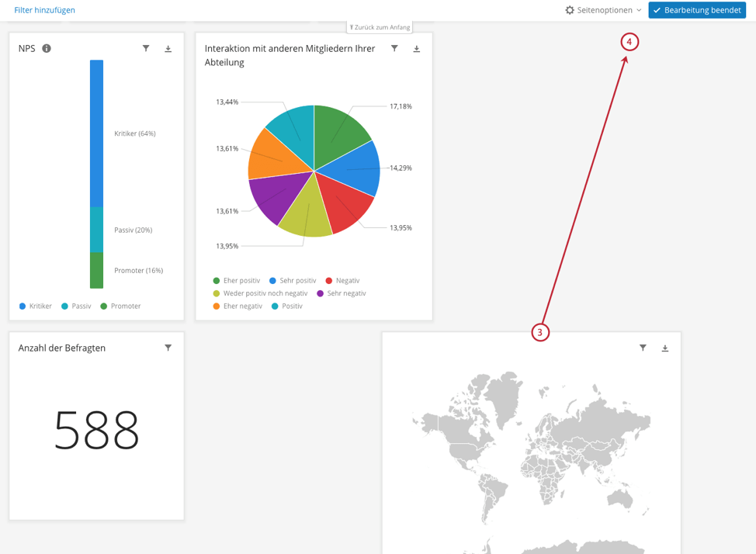Select the blue Kritiker bar segment
This screenshot has width=756, height=554.
(96, 133)
